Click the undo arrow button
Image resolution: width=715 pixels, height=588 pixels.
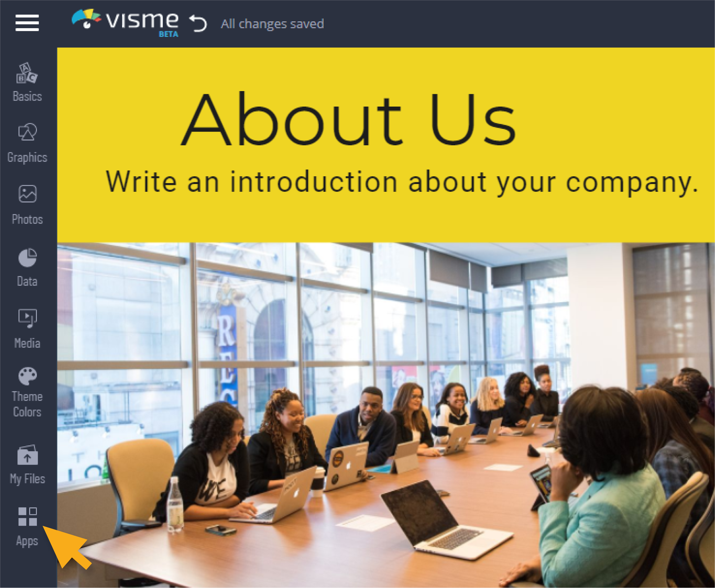(x=198, y=23)
